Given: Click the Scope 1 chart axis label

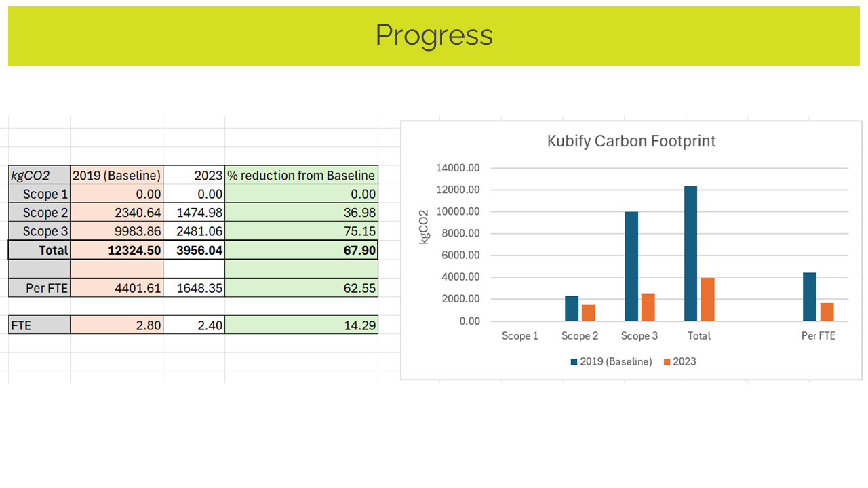Looking at the screenshot, I should tap(520, 335).
